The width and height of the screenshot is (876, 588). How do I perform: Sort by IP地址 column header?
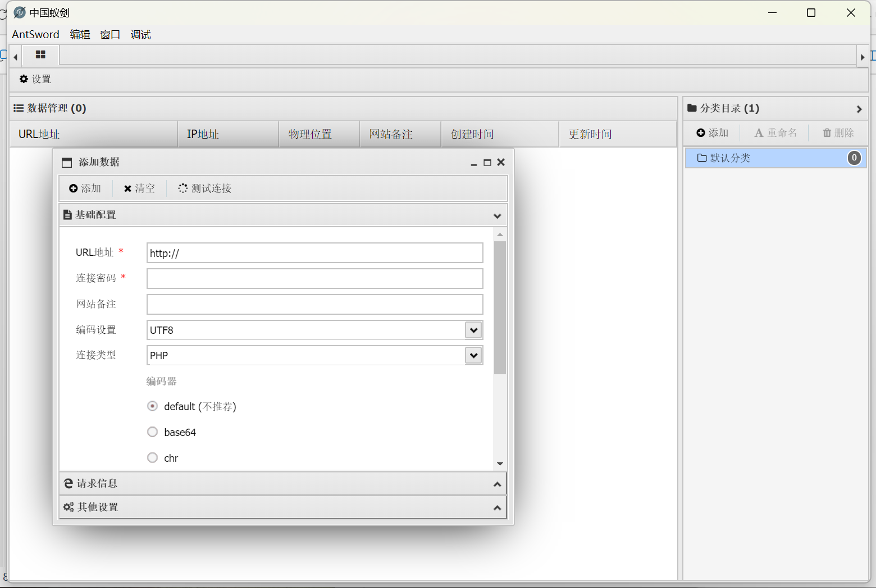click(x=228, y=134)
